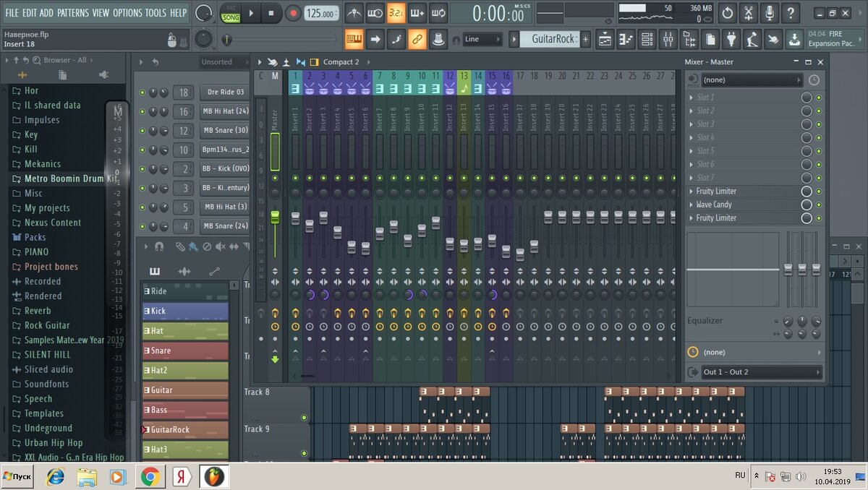
Task: Select the mute speaker tool in playlist
Action: (x=221, y=247)
